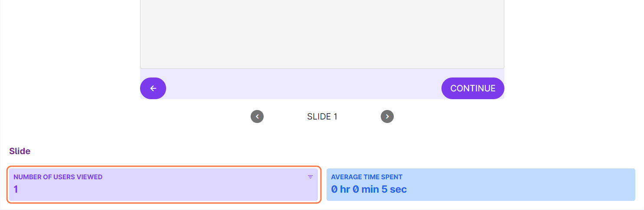Advance to the next slide using the gray chevron
Screen dimensions: 644x210
pyautogui.click(x=387, y=116)
